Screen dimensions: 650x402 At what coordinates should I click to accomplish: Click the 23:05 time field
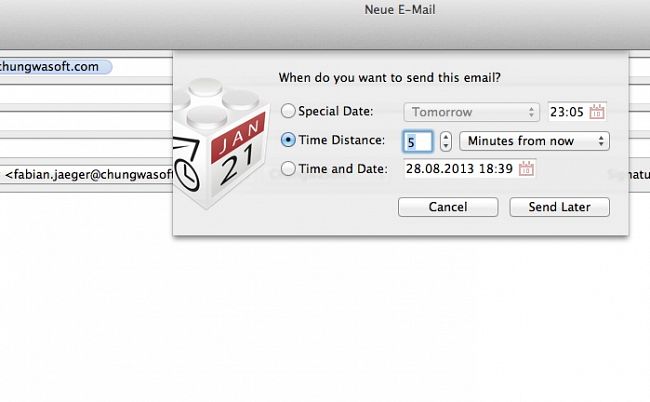pyautogui.click(x=567, y=112)
